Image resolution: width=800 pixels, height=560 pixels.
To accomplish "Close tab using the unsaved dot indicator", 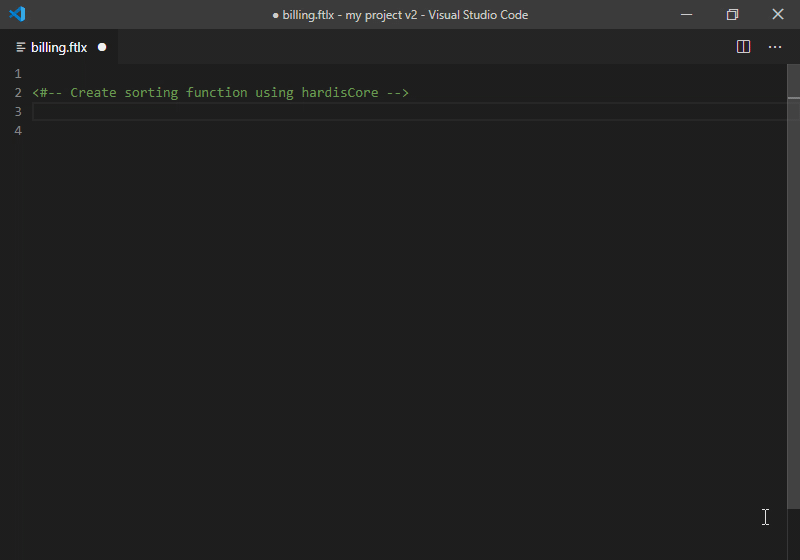I will [102, 47].
